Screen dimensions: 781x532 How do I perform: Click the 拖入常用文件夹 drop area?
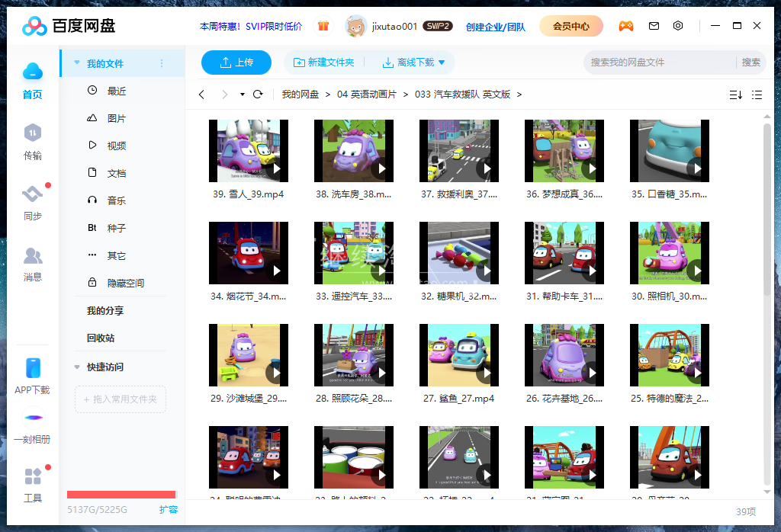121,399
